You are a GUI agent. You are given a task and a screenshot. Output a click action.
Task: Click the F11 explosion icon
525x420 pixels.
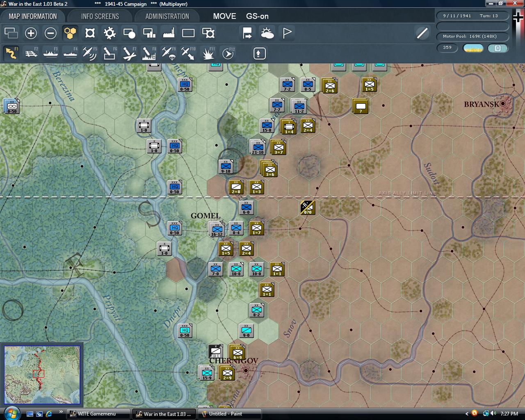coord(208,53)
